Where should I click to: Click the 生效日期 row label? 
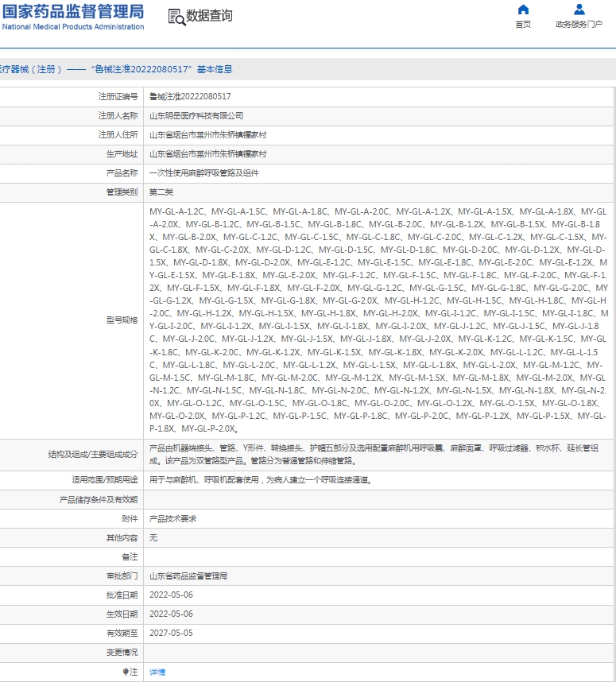click(x=122, y=614)
